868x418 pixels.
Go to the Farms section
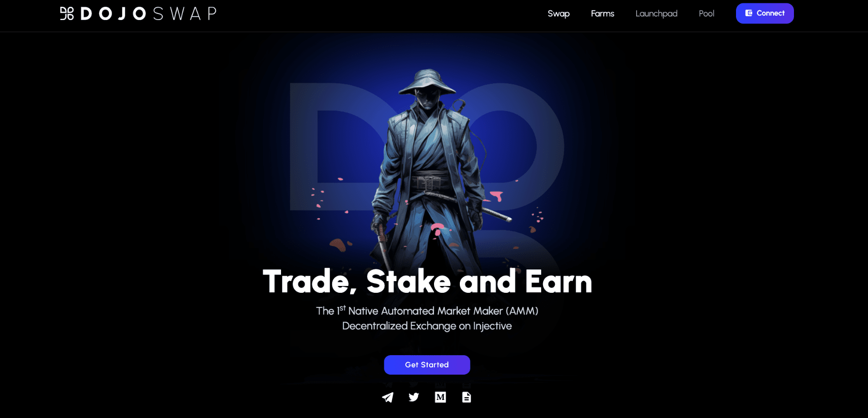click(603, 14)
